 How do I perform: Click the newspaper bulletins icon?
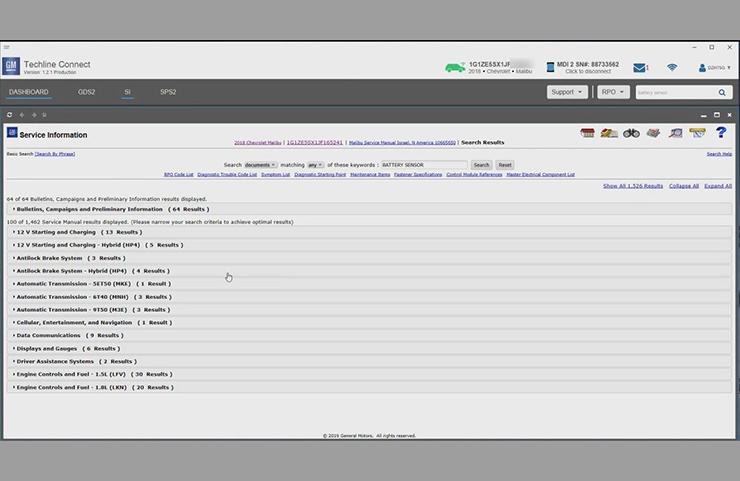tap(653, 133)
